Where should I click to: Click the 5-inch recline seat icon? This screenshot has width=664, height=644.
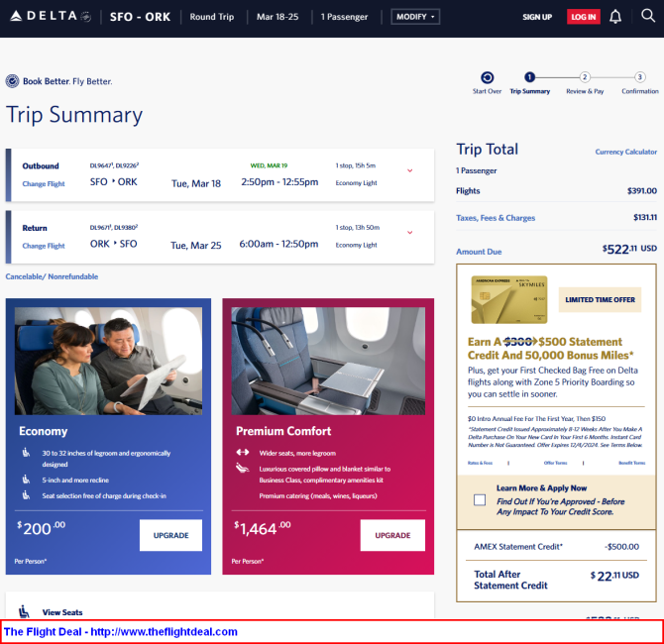[x=26, y=480]
